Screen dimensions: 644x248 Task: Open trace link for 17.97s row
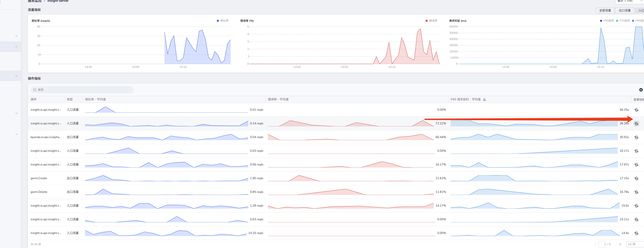point(636,165)
